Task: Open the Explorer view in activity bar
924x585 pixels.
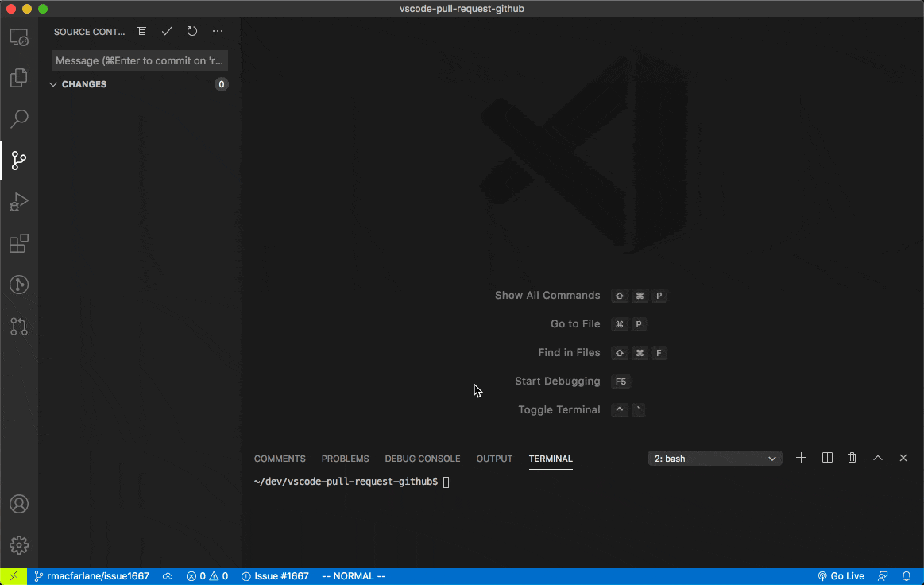Action: coord(19,78)
